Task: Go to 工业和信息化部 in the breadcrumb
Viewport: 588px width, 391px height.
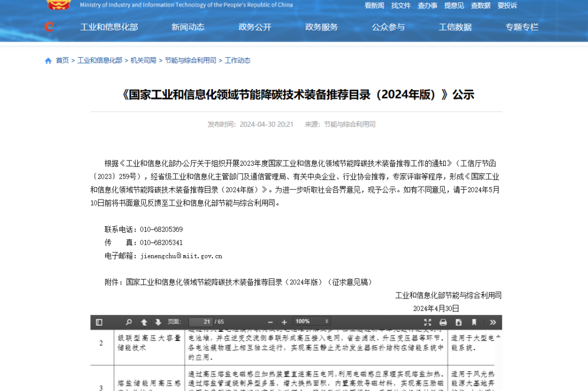Action: tap(100, 61)
